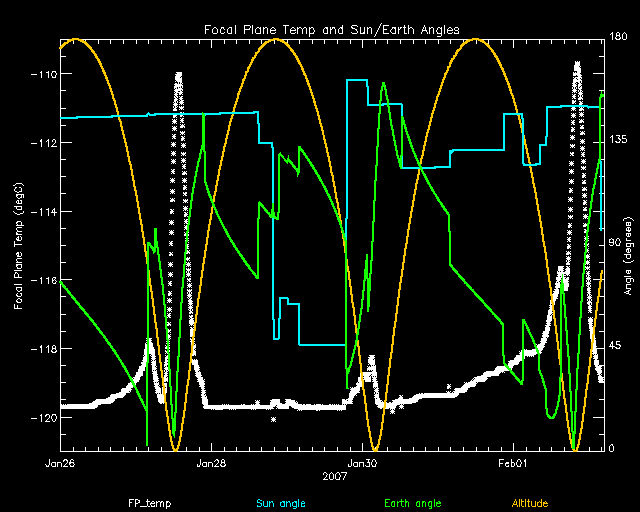
Task: Click the green 'Earth angle' legend label
Action: point(413,503)
